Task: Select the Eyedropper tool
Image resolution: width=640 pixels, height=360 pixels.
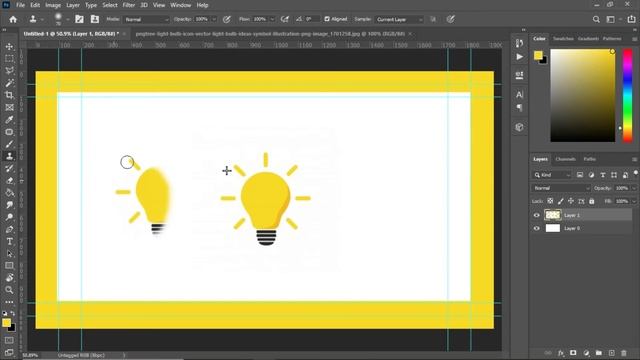Action: click(9, 120)
